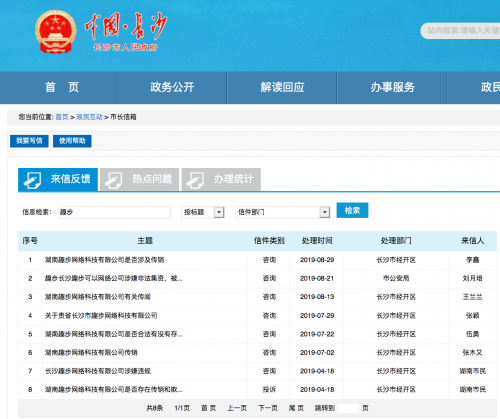The height and width of the screenshot is (419, 500).
Task: Click 尾页 pagination link
Action: click(296, 408)
